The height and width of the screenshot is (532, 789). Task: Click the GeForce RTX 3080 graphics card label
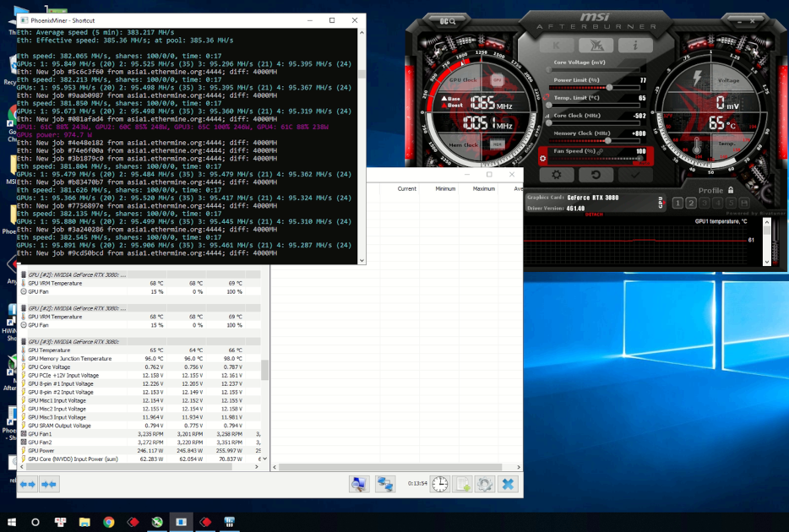tap(593, 198)
